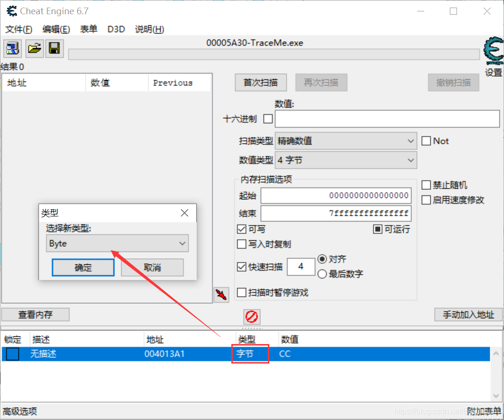
Task: Click the 设置 label under logo
Action: click(494, 73)
